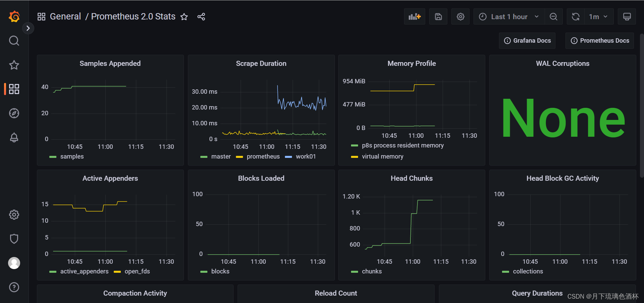Open dashboard settings gear

click(460, 16)
